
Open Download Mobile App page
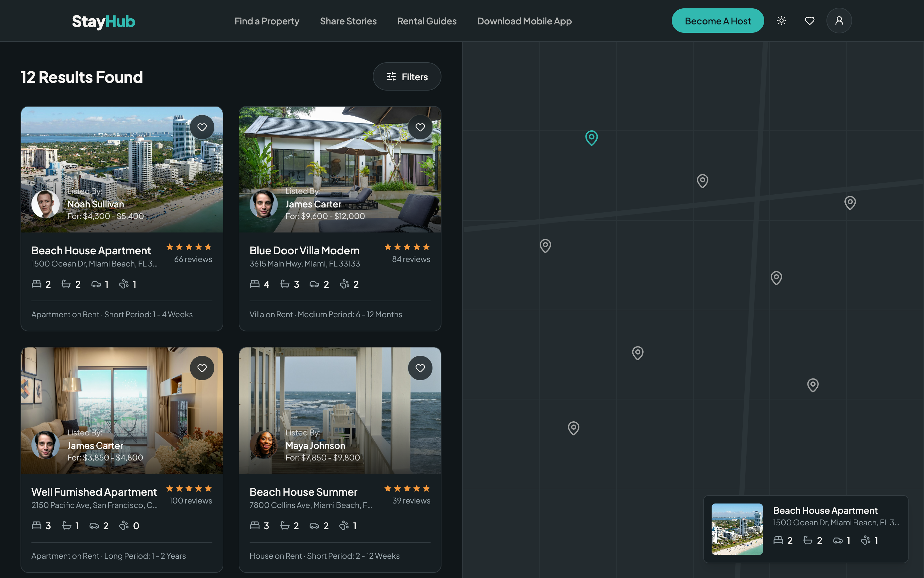coord(524,21)
